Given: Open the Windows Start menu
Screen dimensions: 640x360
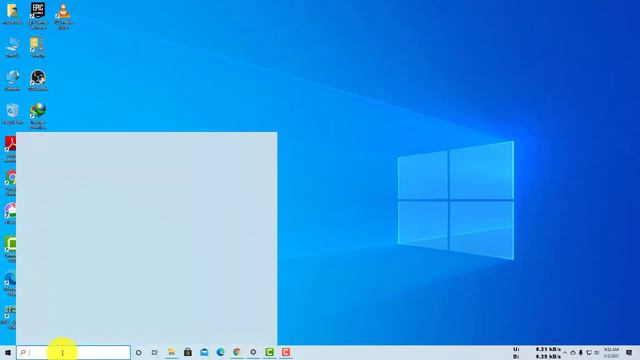Looking at the screenshot, I should coord(8,352).
